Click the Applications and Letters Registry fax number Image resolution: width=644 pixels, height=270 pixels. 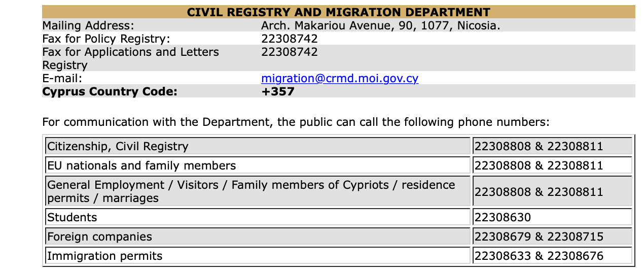click(290, 52)
